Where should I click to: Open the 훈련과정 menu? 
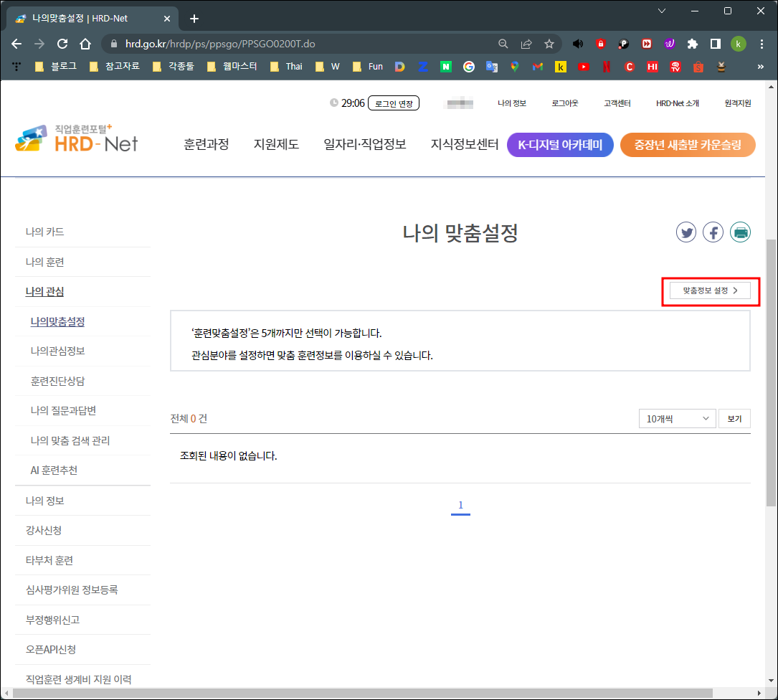coord(207,143)
